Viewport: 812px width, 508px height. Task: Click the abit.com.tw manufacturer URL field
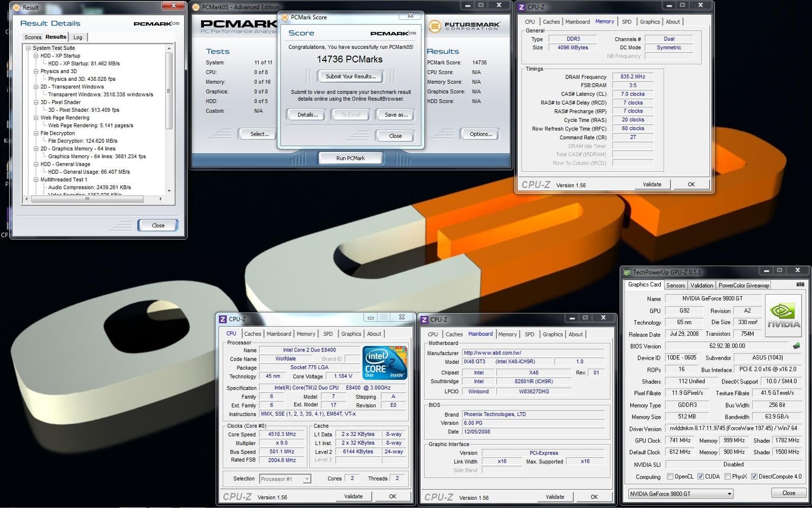533,353
